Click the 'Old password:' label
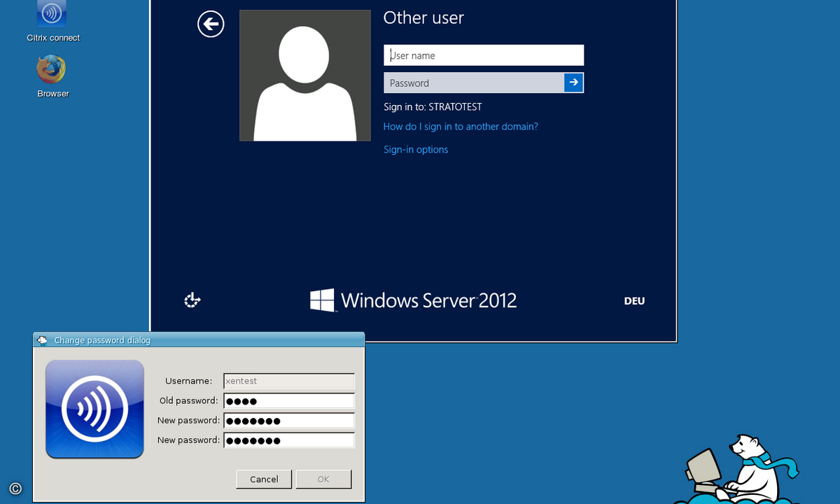 tap(189, 401)
